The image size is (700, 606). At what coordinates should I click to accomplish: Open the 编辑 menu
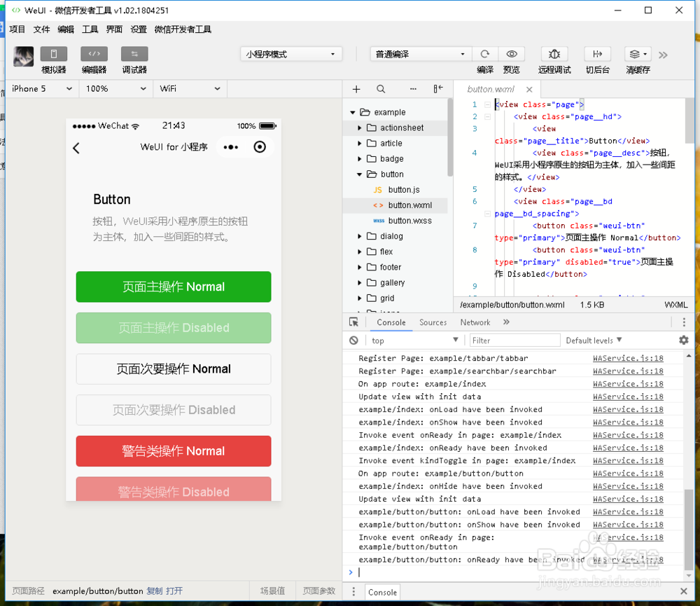[66, 29]
